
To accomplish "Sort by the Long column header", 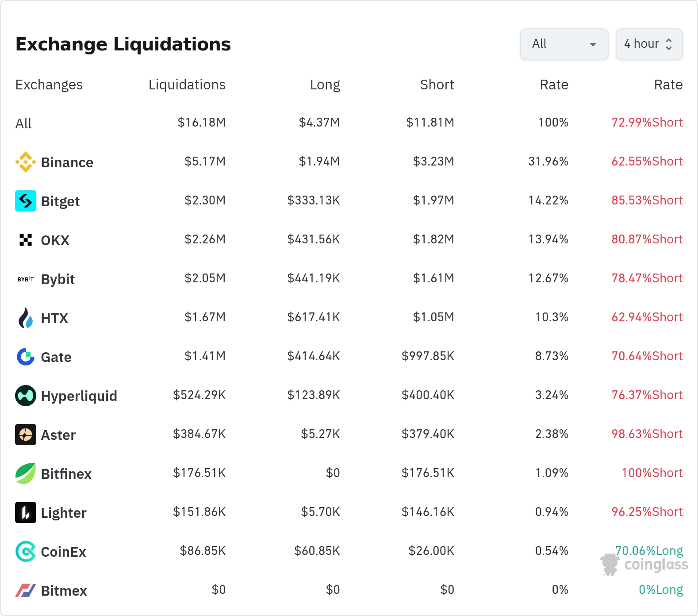I will [325, 85].
